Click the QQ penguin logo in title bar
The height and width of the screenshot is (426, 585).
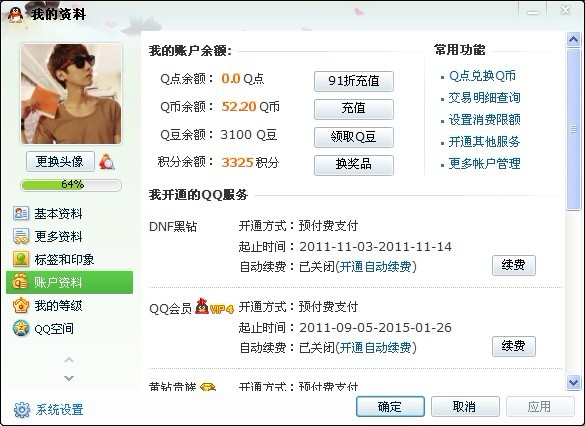tap(15, 15)
